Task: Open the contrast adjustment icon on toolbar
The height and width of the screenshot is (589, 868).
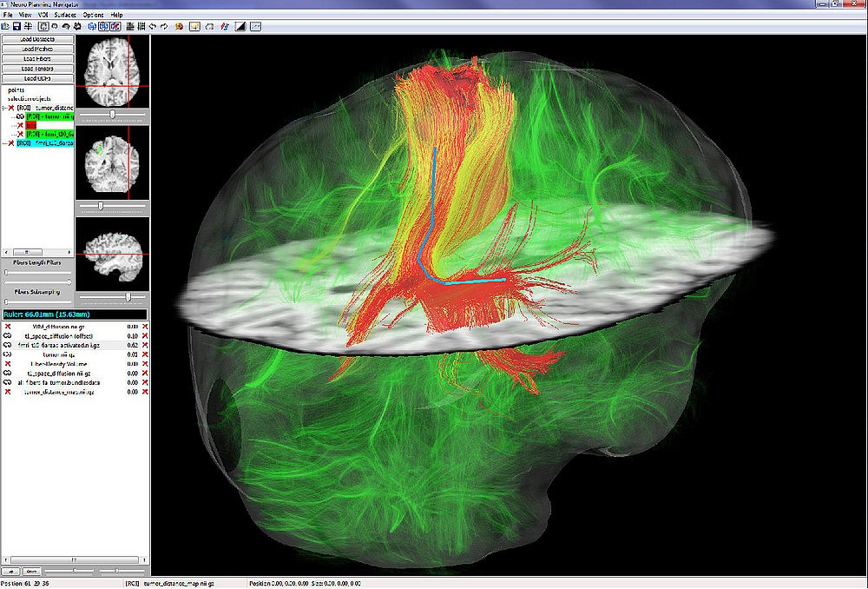Action: (x=240, y=25)
